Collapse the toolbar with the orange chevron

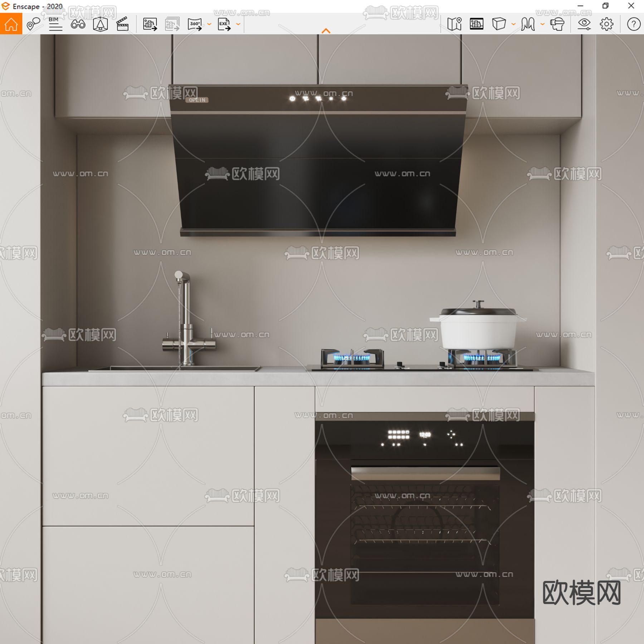[x=326, y=30]
